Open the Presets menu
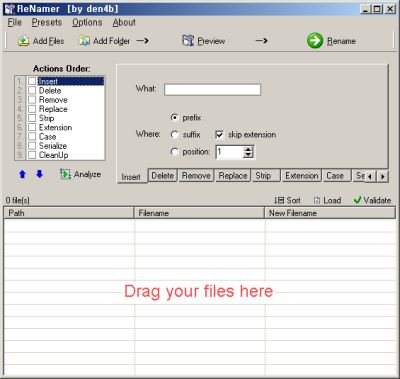Viewport: 400px width, 379px height. (47, 22)
